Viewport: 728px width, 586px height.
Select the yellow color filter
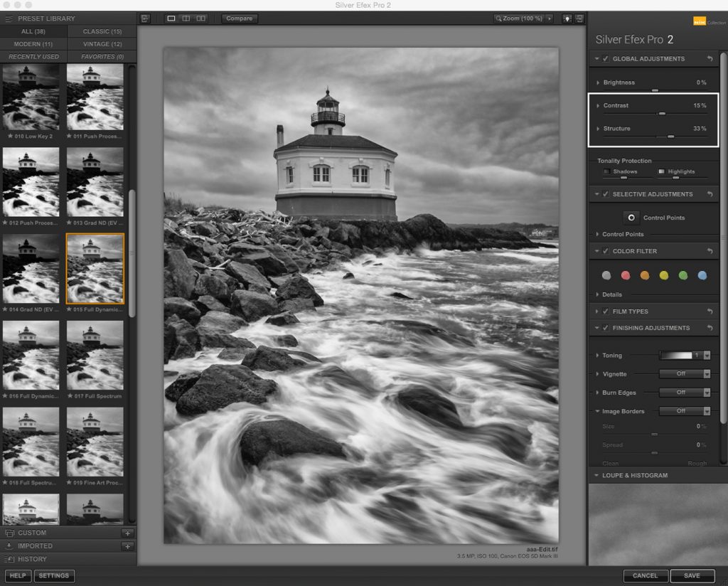pos(664,276)
